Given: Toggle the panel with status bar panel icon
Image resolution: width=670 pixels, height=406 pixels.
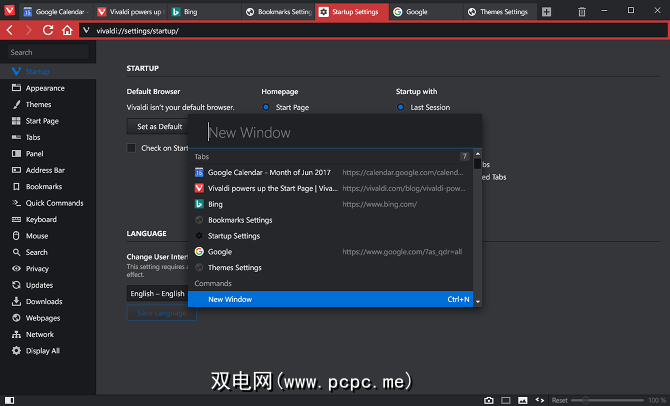Looking at the screenshot, I should [9, 400].
